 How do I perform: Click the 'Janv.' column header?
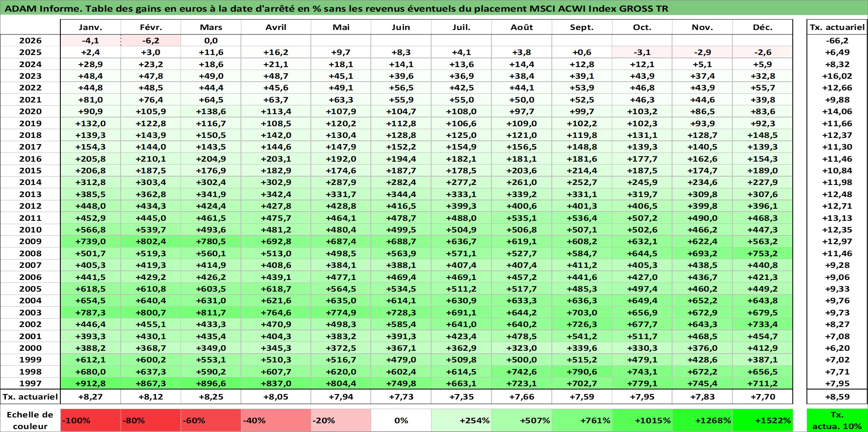point(91,27)
